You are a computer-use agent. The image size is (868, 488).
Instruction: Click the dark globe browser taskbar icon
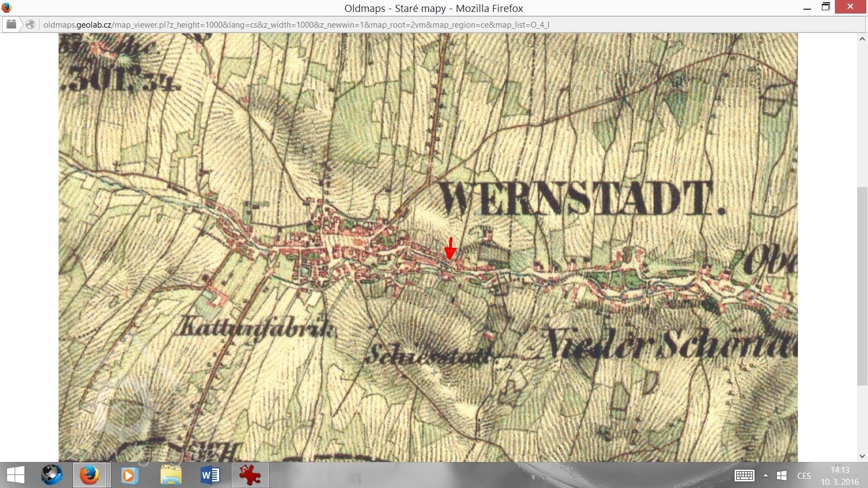click(52, 476)
